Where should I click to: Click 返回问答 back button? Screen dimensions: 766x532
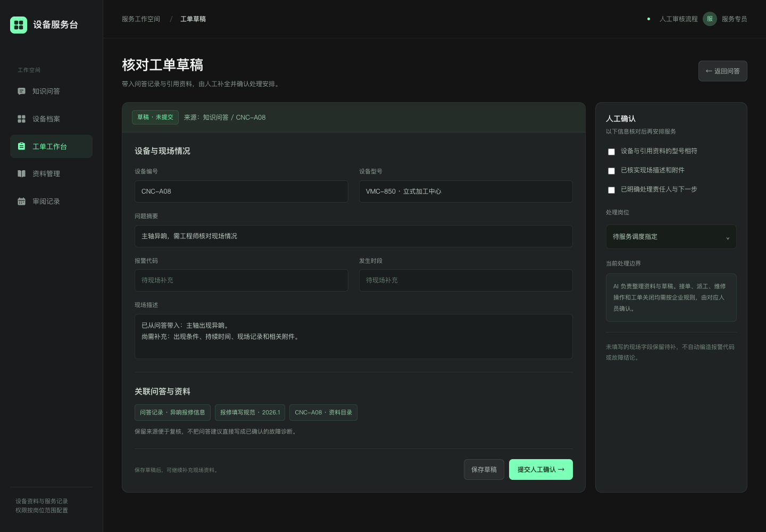[x=723, y=71]
